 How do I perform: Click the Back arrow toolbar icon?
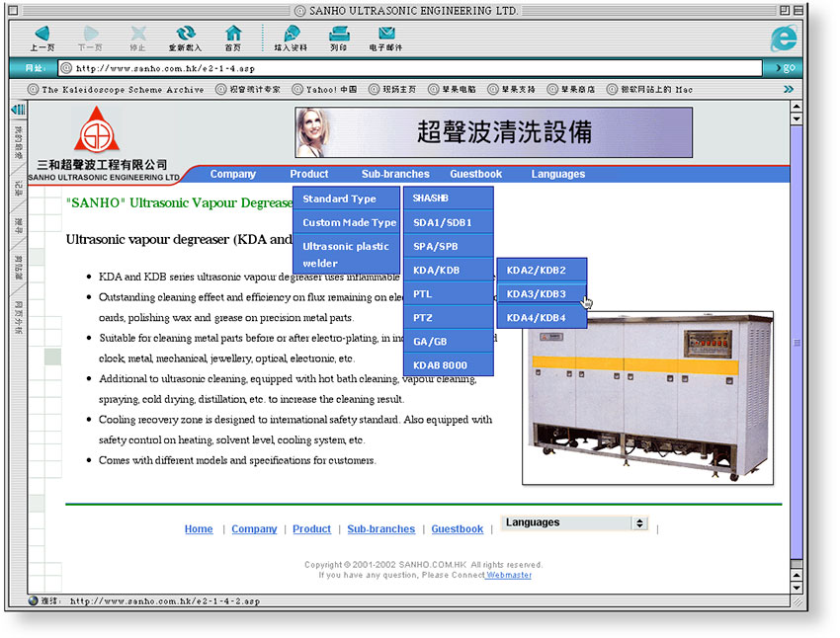point(42,34)
